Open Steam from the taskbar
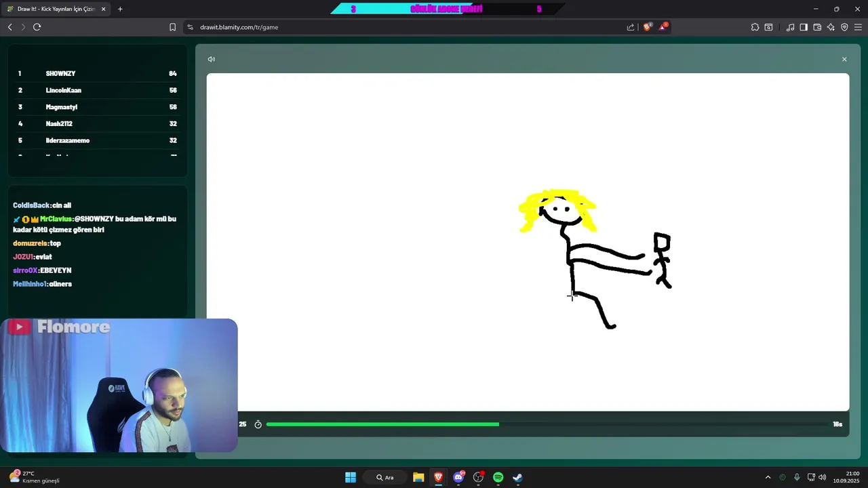 [518, 477]
